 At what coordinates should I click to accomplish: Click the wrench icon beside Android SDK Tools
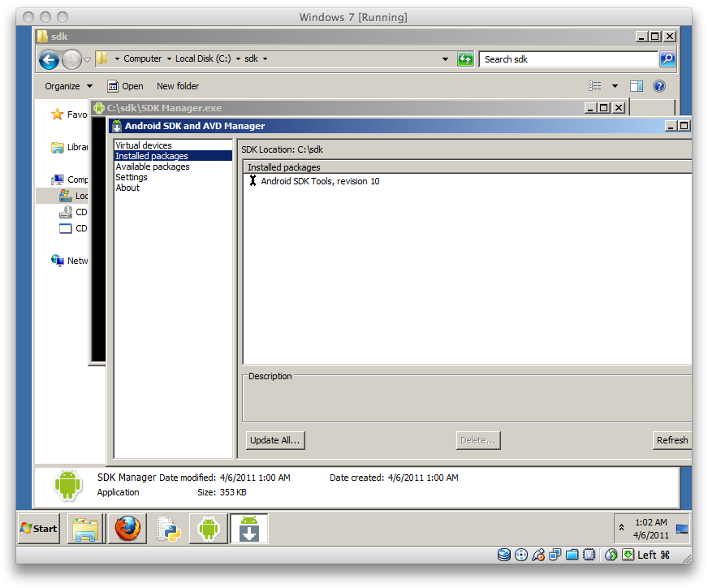[x=253, y=180]
